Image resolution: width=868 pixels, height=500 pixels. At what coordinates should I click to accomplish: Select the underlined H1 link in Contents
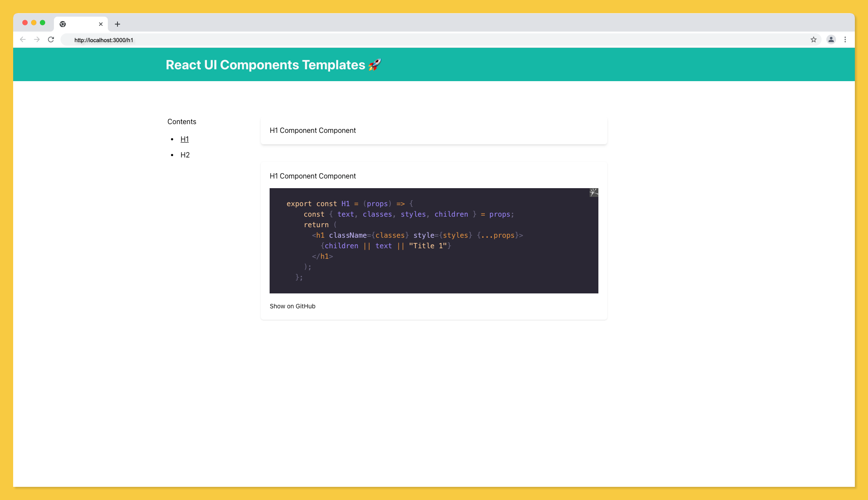coord(185,139)
